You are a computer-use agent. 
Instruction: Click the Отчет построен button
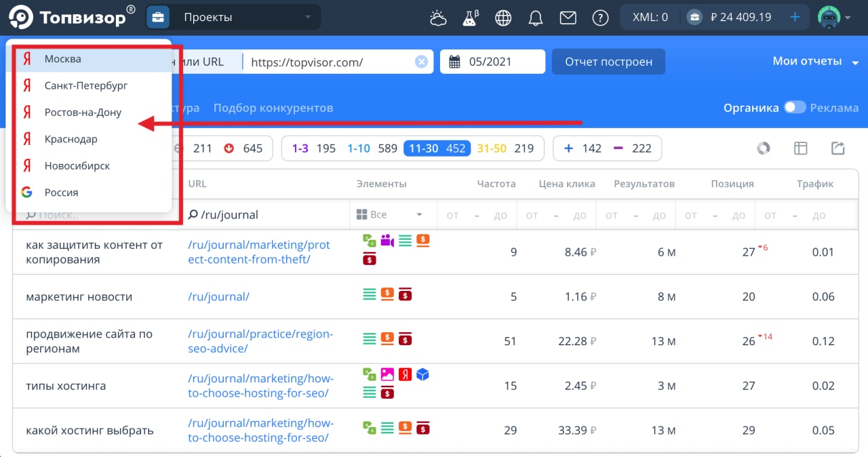(x=608, y=62)
